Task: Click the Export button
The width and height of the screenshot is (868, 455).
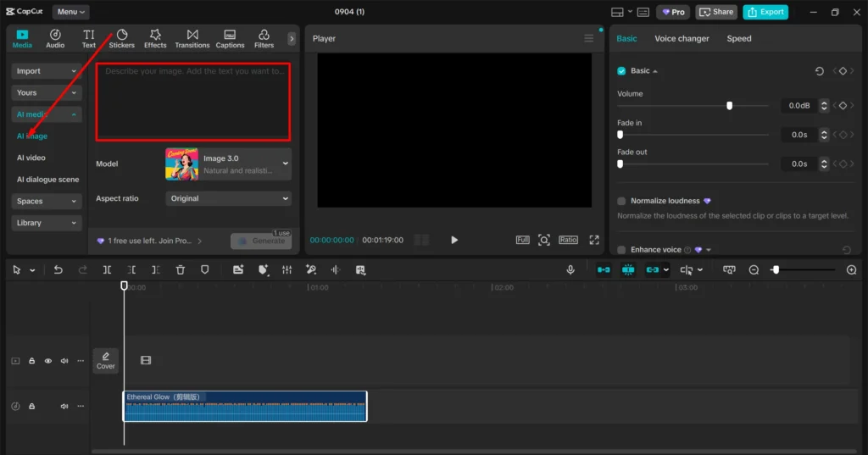Action: pyautogui.click(x=765, y=12)
